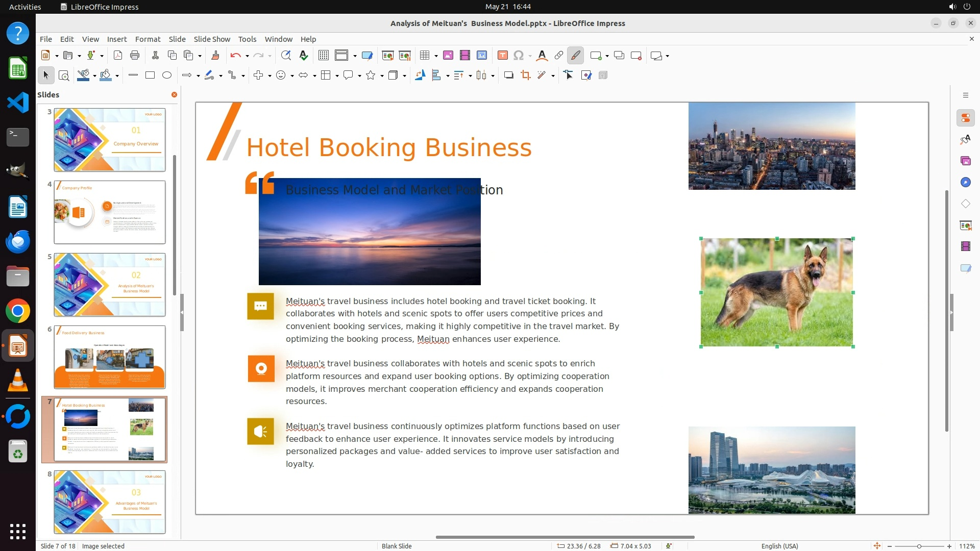Select the Crop Image tool
980x551 pixels.
(x=525, y=76)
